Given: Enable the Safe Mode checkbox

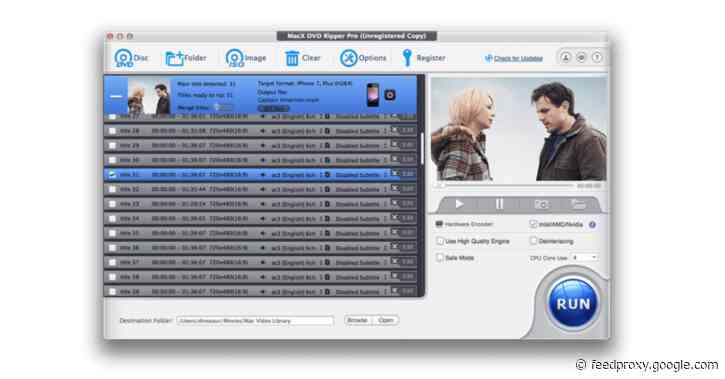Looking at the screenshot, I should point(440,257).
